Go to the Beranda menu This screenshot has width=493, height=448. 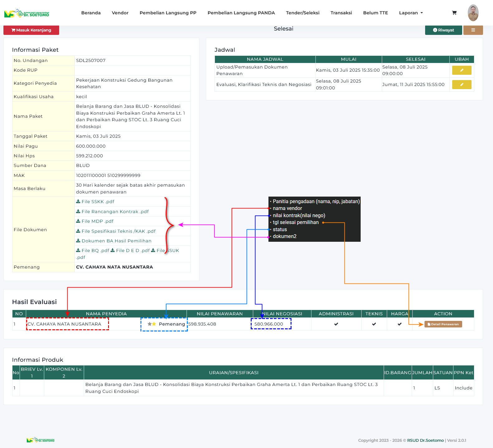point(91,13)
